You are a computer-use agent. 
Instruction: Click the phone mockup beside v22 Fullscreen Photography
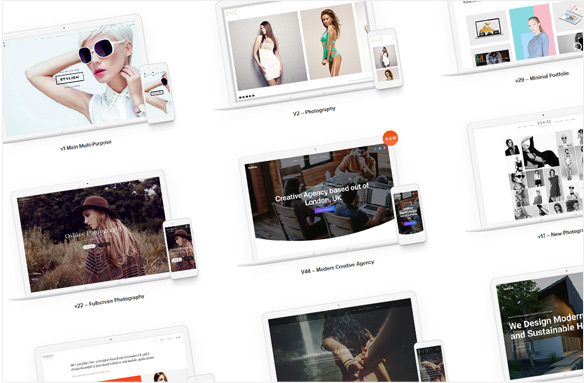point(180,248)
